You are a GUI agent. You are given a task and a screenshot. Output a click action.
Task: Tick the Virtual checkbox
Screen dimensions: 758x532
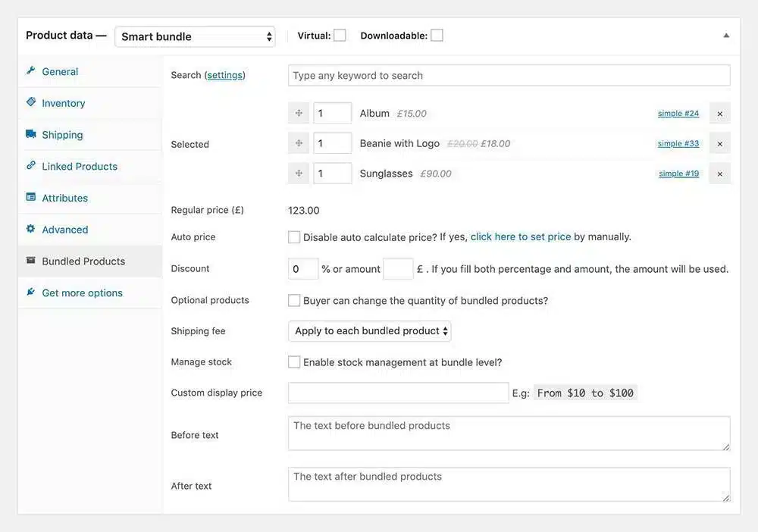[340, 36]
